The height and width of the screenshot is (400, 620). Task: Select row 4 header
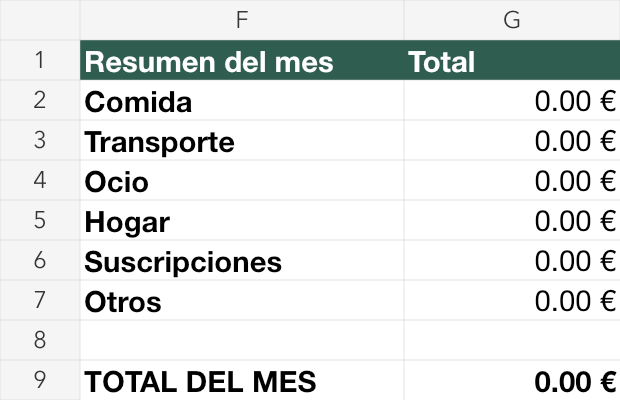click(40, 180)
